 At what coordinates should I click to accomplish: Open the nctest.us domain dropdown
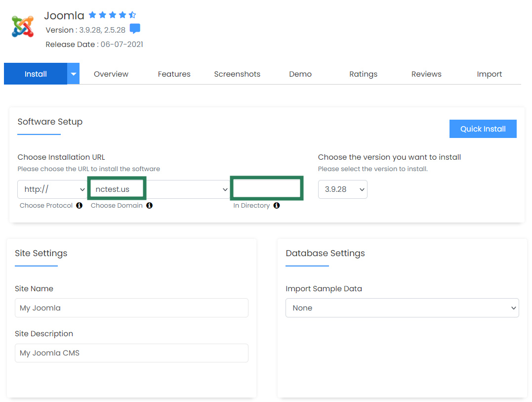click(159, 189)
